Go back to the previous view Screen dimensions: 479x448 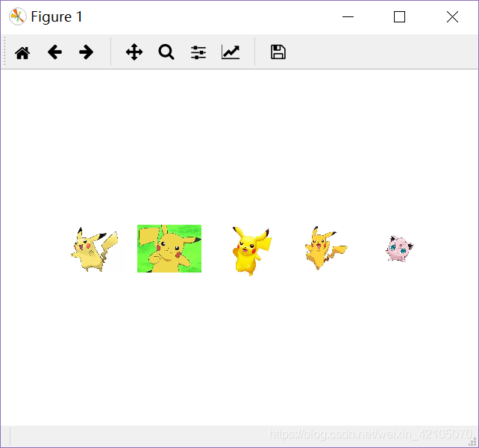54,52
